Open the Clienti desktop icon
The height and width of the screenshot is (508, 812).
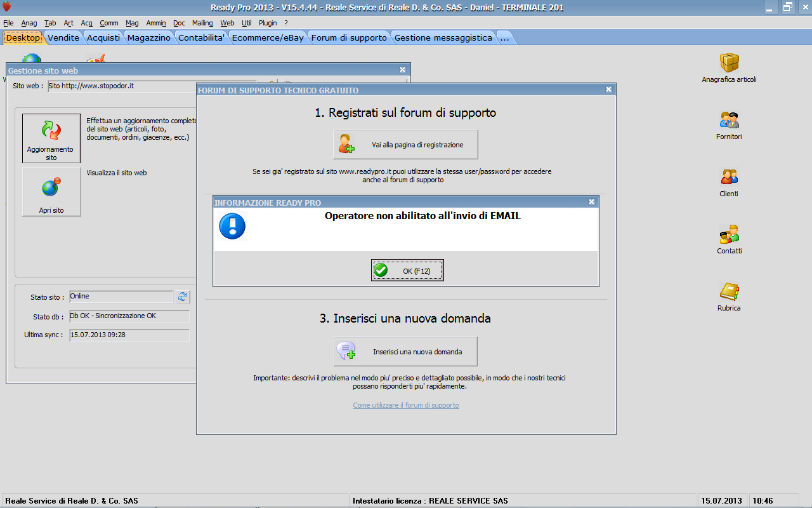(x=729, y=182)
